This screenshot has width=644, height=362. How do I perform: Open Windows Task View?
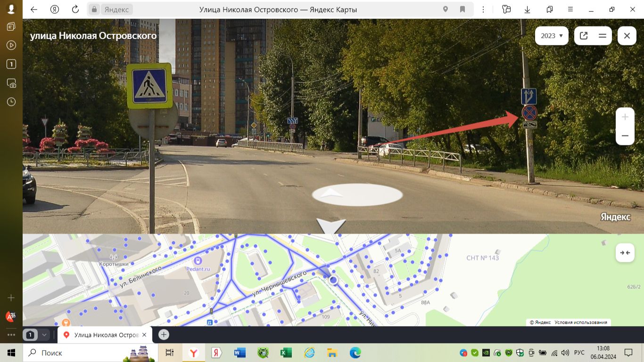pyautogui.click(x=170, y=353)
